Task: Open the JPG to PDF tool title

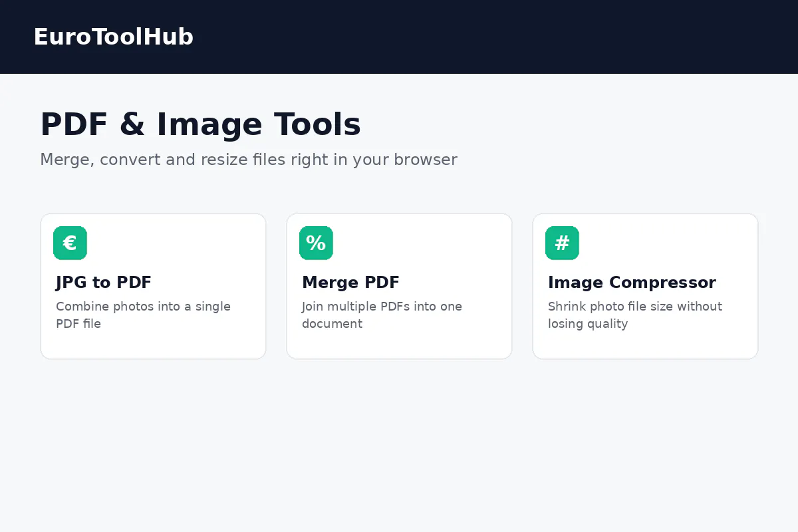Action: (104, 283)
